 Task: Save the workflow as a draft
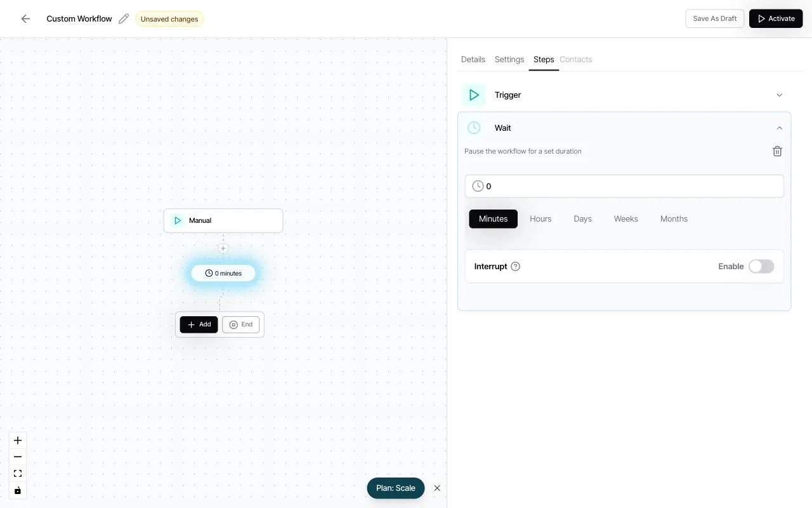(714, 18)
